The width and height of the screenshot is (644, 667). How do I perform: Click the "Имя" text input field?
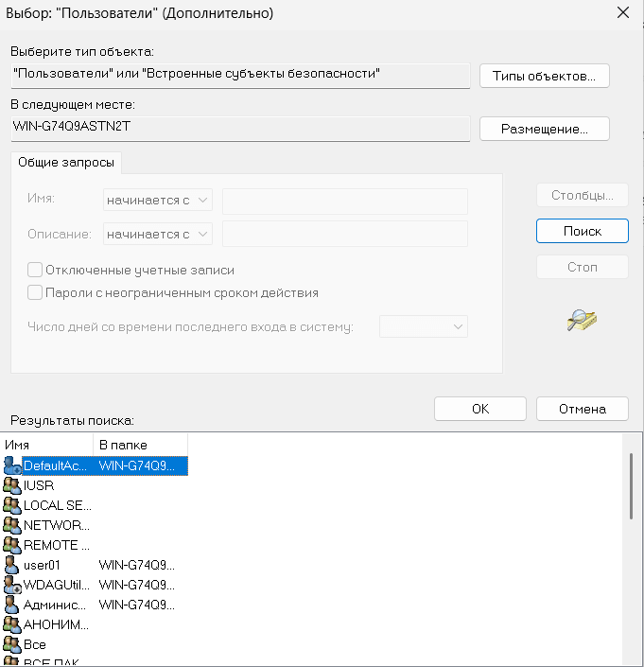click(x=344, y=201)
